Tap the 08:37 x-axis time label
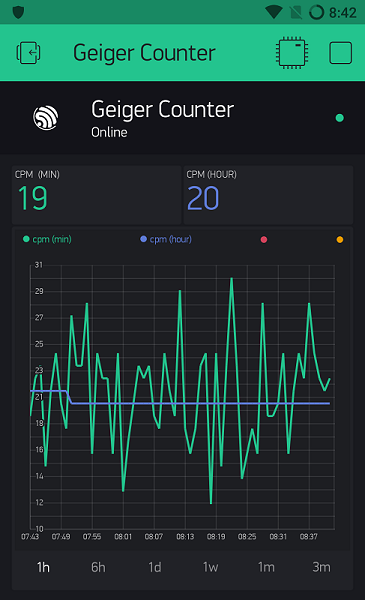This screenshot has height=600, width=365. [309, 536]
